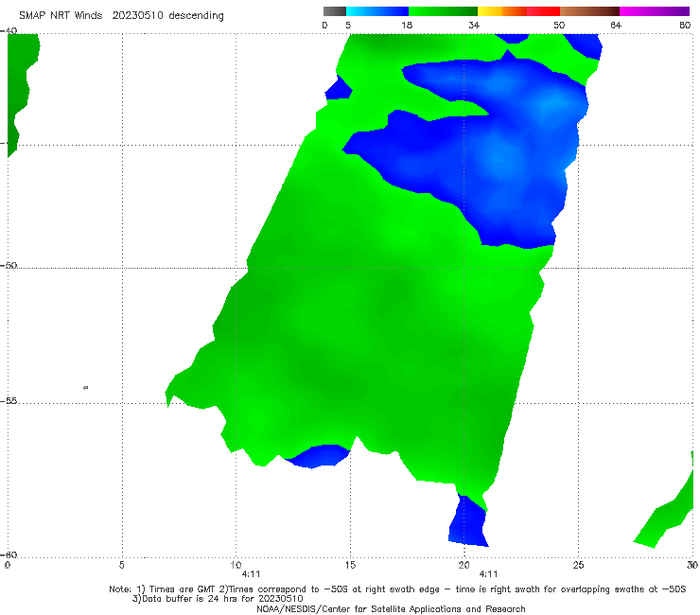Click the tiny island outline near 3E, 54S

86,388
